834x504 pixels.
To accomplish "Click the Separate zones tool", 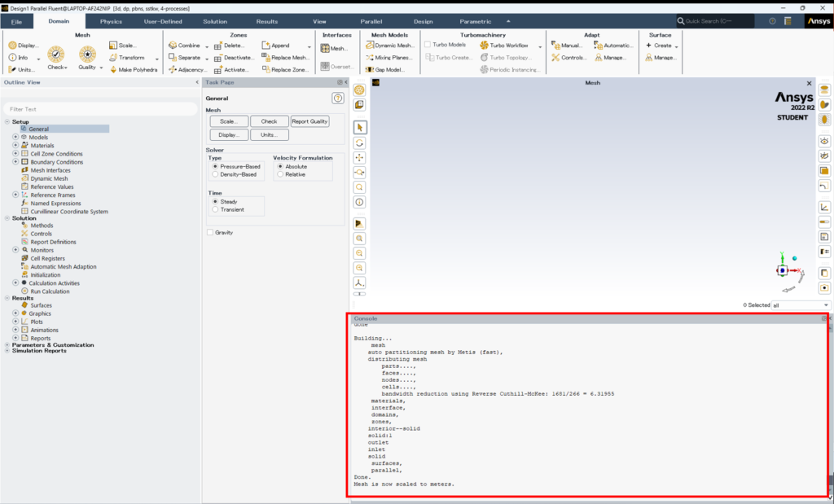I will [x=185, y=58].
